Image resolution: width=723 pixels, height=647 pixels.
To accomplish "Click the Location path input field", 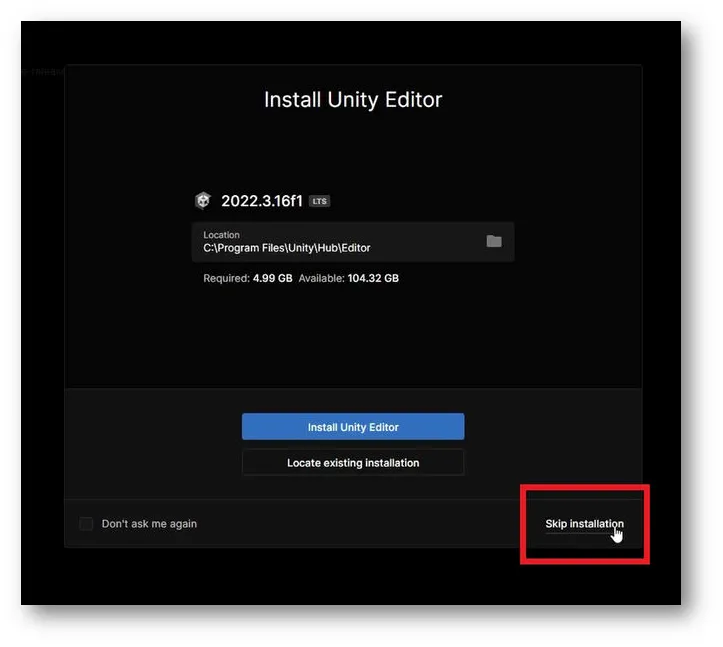I will [340, 242].
